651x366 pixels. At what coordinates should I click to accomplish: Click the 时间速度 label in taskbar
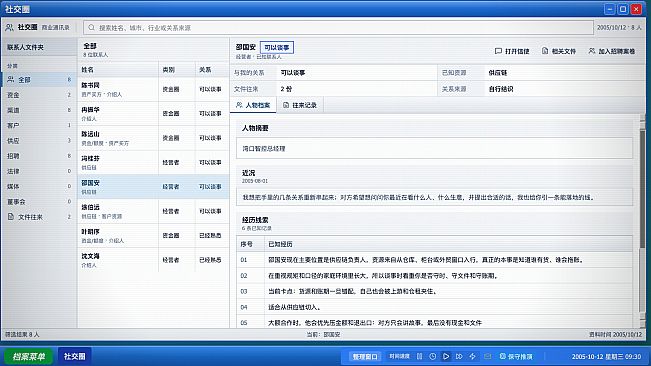click(x=399, y=356)
